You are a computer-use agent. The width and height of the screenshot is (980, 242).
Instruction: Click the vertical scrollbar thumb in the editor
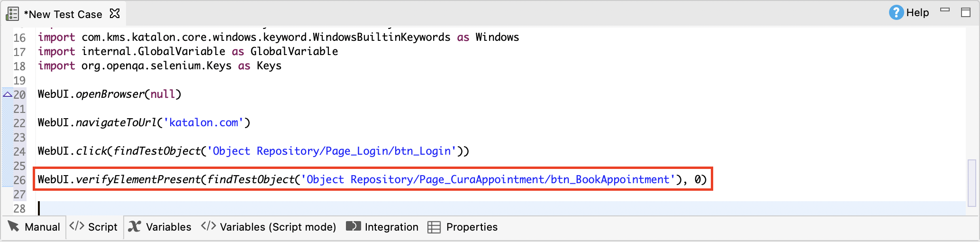[971, 183]
